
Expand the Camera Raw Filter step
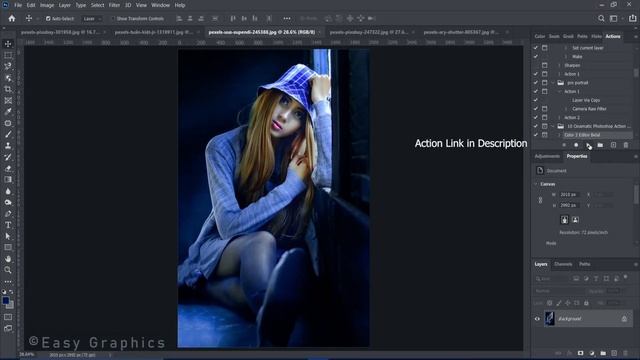coord(566,109)
